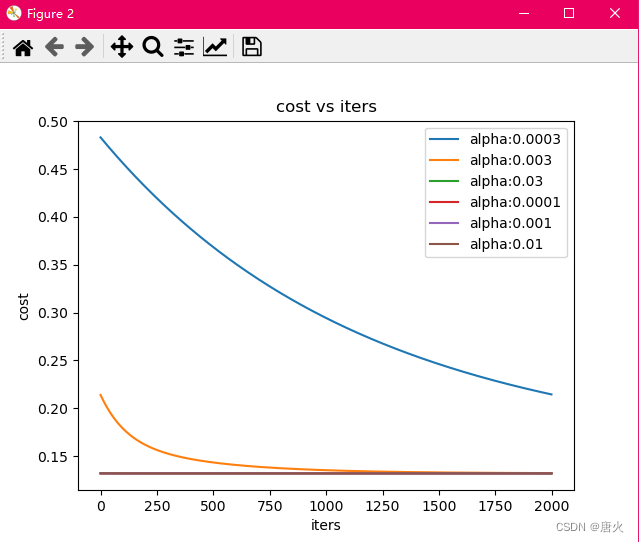This screenshot has width=639, height=542.
Task: Click the orange line sample in the legend
Action: pyautogui.click(x=444, y=160)
